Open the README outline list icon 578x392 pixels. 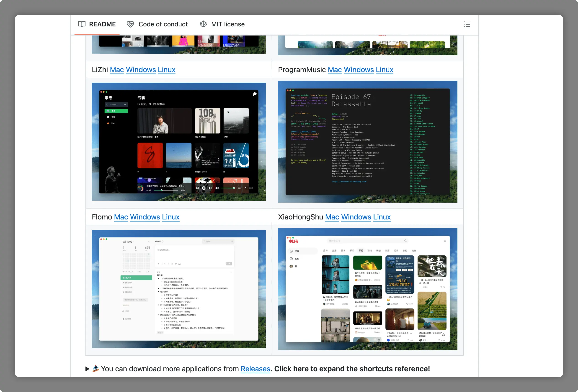pos(467,24)
